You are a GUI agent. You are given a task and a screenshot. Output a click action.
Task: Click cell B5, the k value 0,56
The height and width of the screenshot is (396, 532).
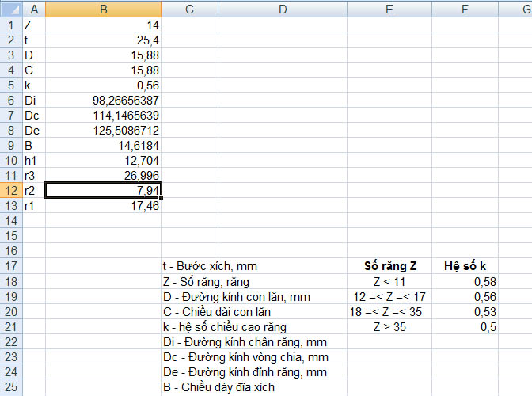click(x=103, y=86)
